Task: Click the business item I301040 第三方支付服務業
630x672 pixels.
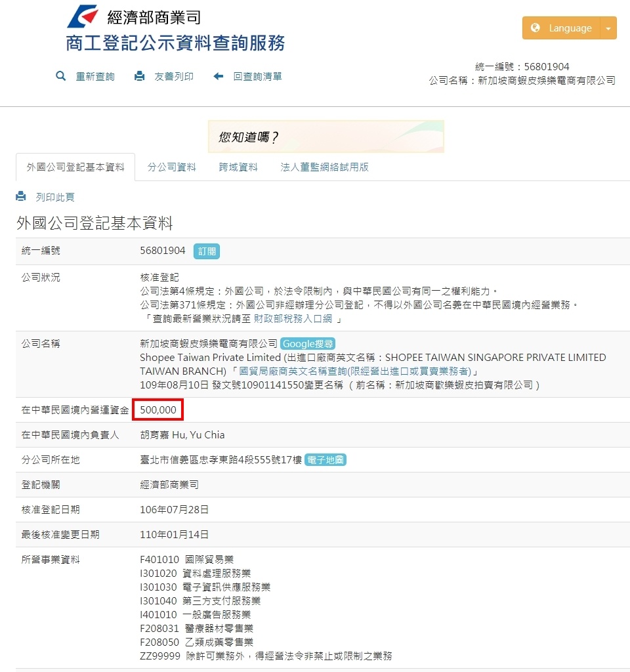Action: pyautogui.click(x=200, y=601)
